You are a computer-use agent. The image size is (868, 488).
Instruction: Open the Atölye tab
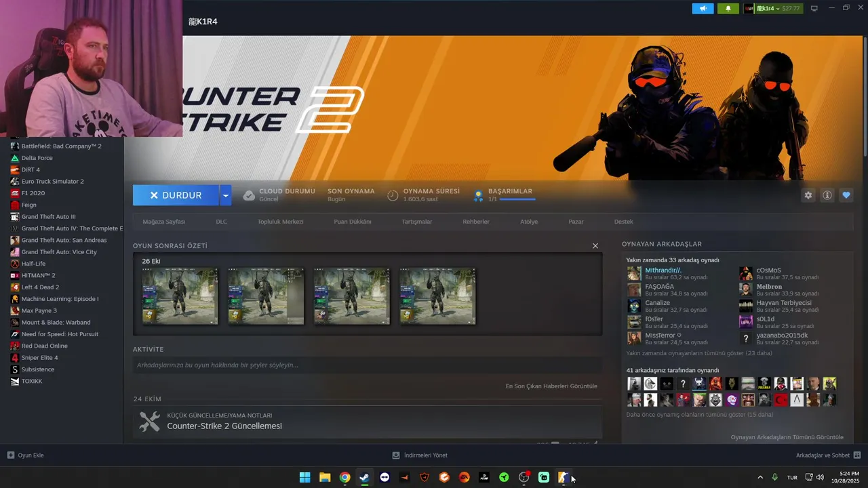tap(529, 222)
